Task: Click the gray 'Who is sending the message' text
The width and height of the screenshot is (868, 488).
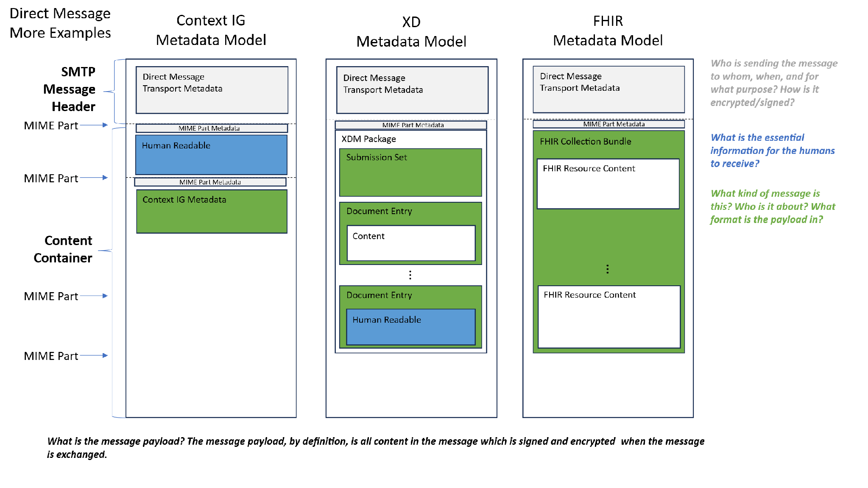Action: (x=774, y=83)
